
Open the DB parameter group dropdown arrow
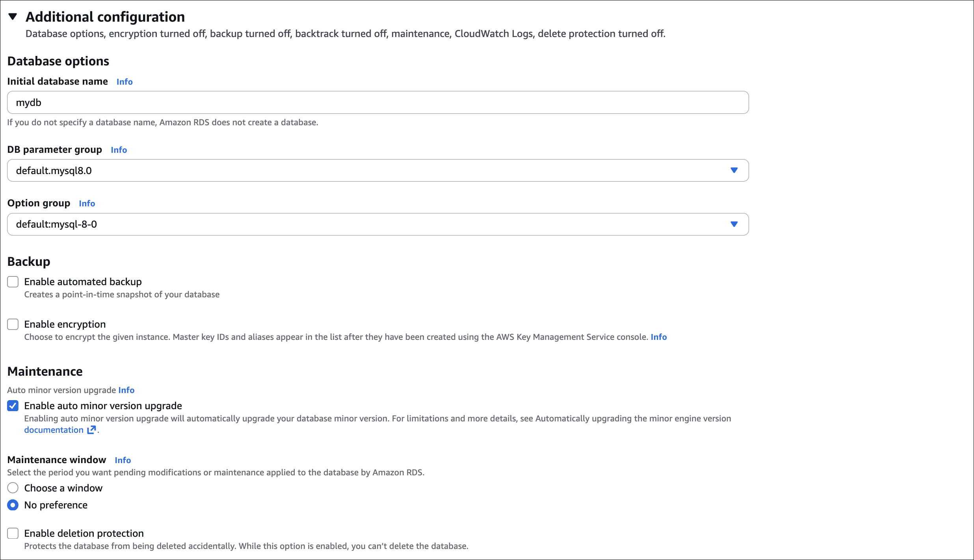tap(734, 170)
